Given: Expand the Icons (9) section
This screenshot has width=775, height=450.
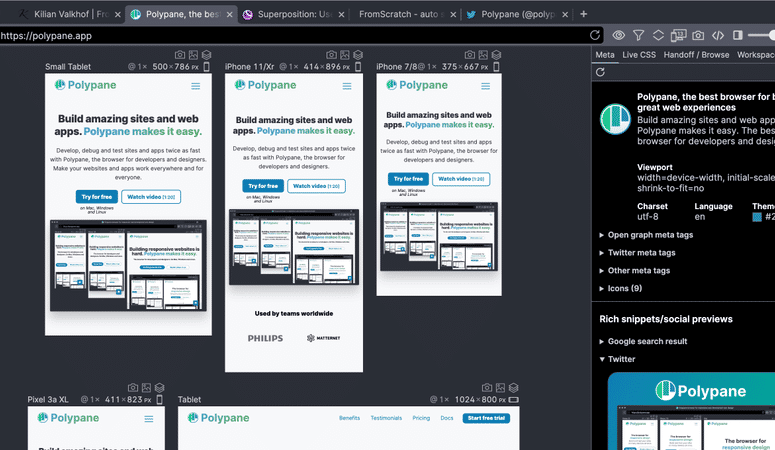Looking at the screenshot, I should point(620,288).
